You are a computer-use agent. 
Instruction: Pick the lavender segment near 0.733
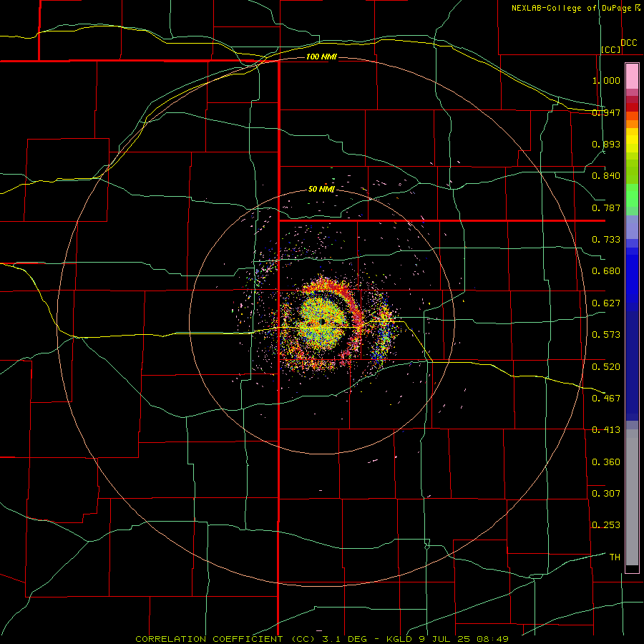[x=632, y=228]
